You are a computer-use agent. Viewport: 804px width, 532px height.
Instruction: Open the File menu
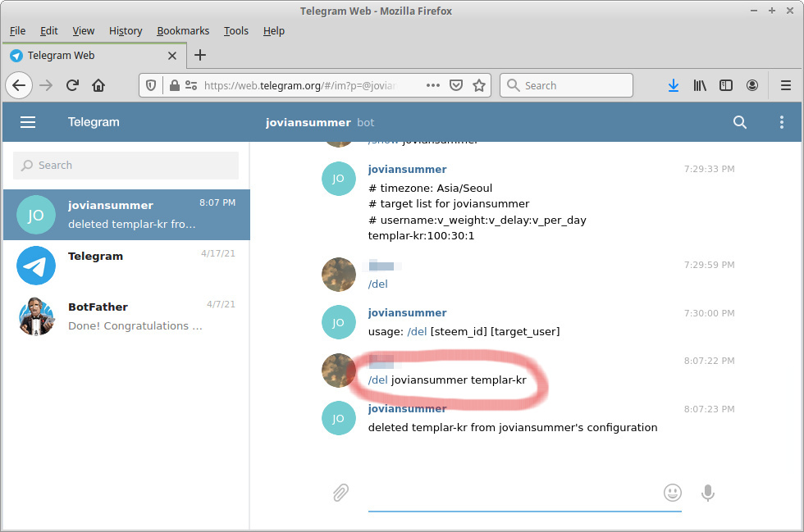(x=17, y=31)
